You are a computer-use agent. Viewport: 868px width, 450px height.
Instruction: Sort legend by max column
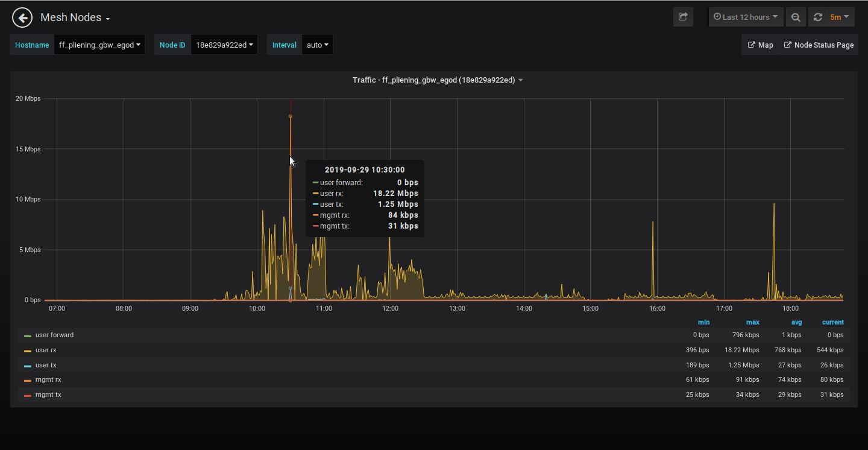(752, 322)
